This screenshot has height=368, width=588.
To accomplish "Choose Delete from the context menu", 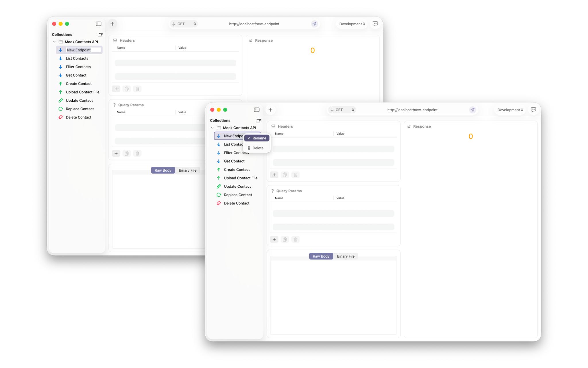I will click(257, 148).
